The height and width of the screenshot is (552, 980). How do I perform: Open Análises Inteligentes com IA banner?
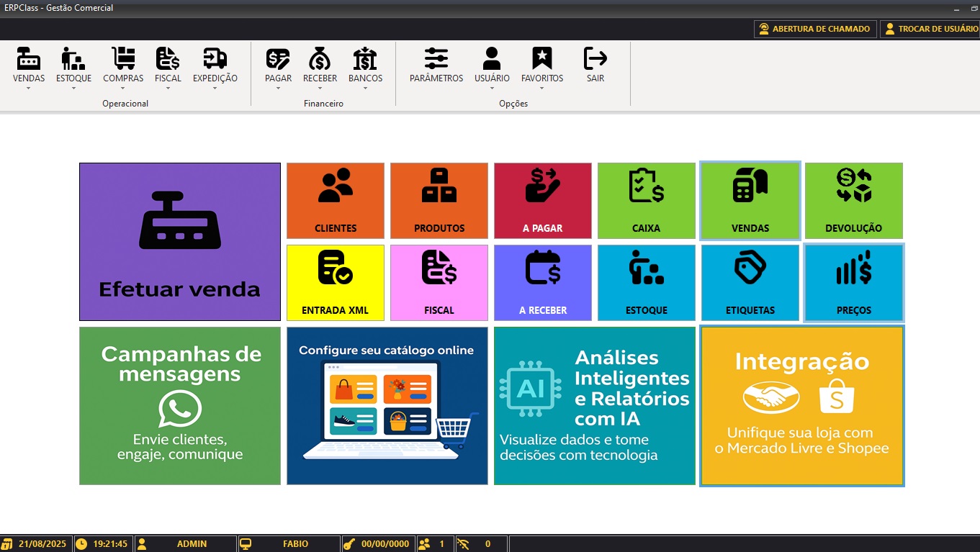point(595,406)
